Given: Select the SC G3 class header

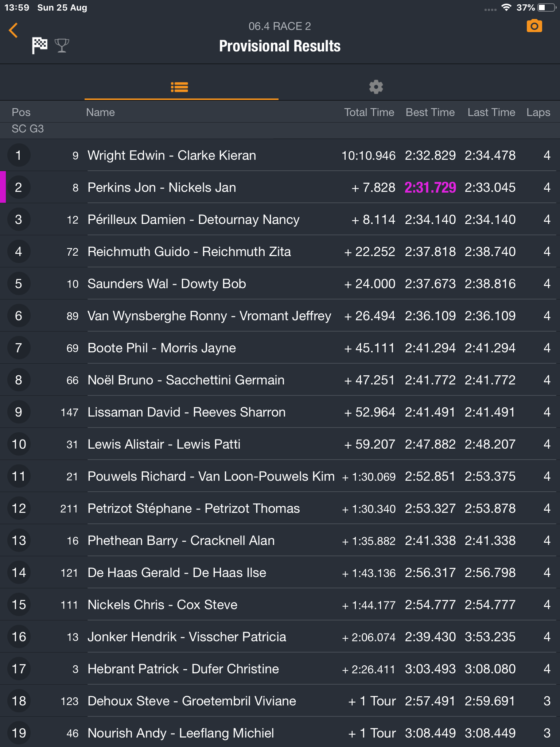Looking at the screenshot, I should tap(28, 129).
